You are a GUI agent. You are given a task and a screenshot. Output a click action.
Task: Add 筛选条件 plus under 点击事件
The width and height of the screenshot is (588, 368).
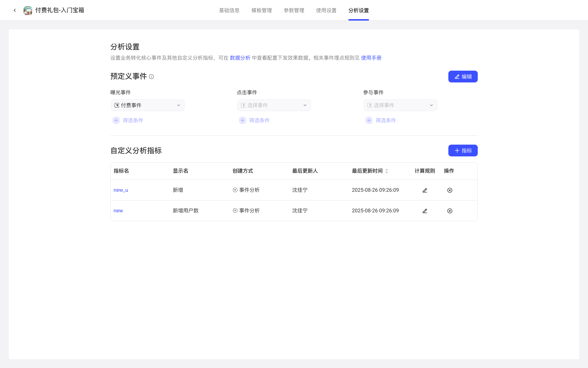pyautogui.click(x=243, y=120)
